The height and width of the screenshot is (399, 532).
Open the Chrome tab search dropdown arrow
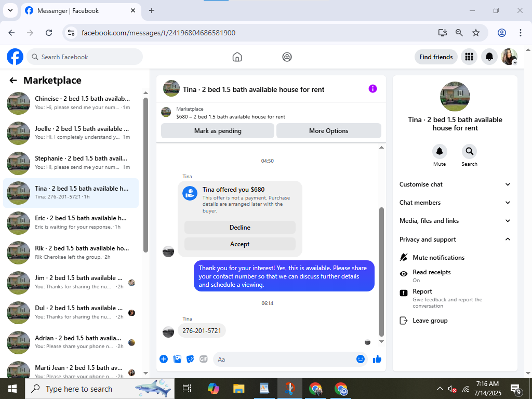coord(10,10)
